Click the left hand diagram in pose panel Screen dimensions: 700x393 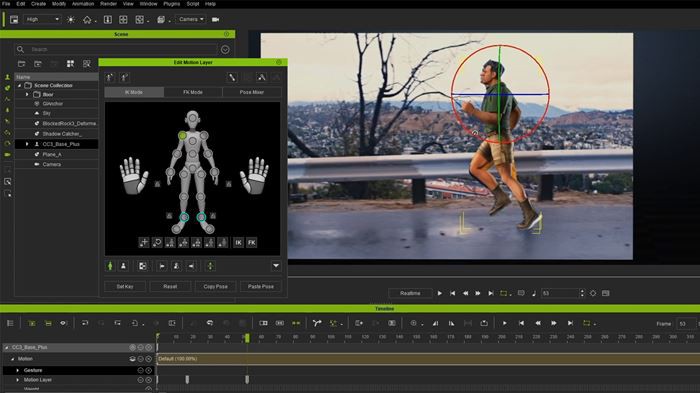point(133,176)
